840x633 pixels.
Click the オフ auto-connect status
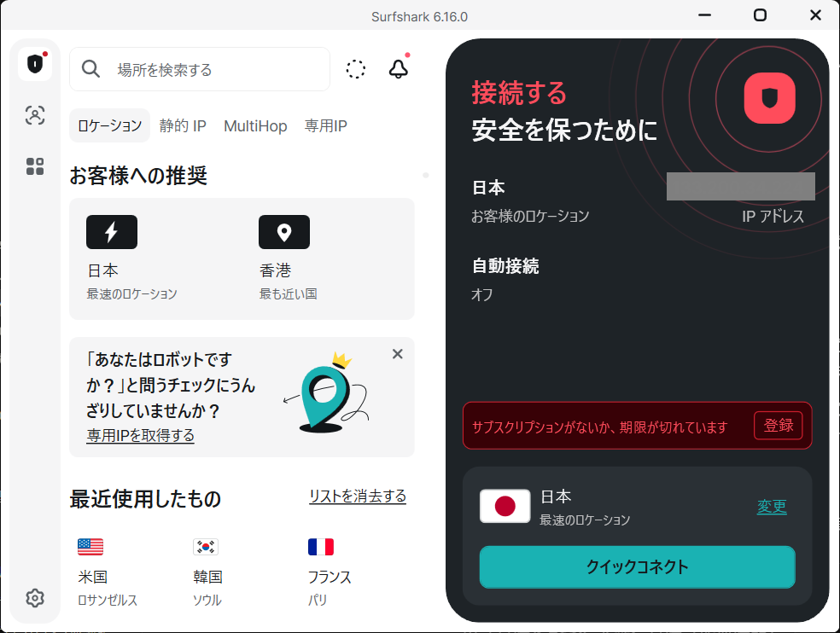[x=481, y=294]
